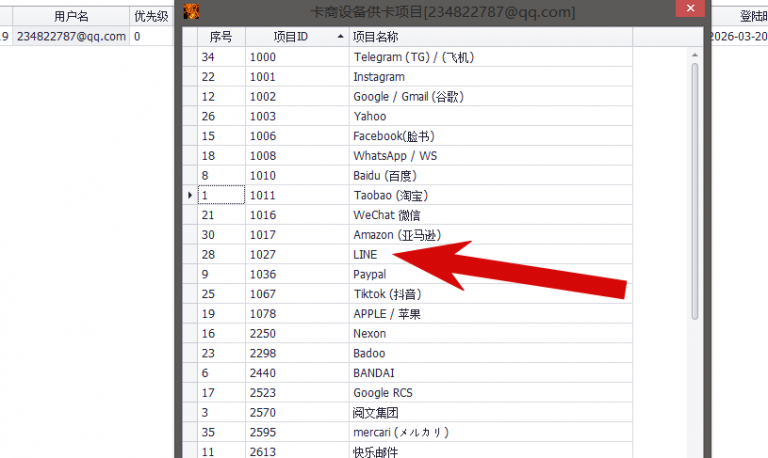The width and height of the screenshot is (768, 458).
Task: Click project ID cell 1036
Action: (297, 274)
